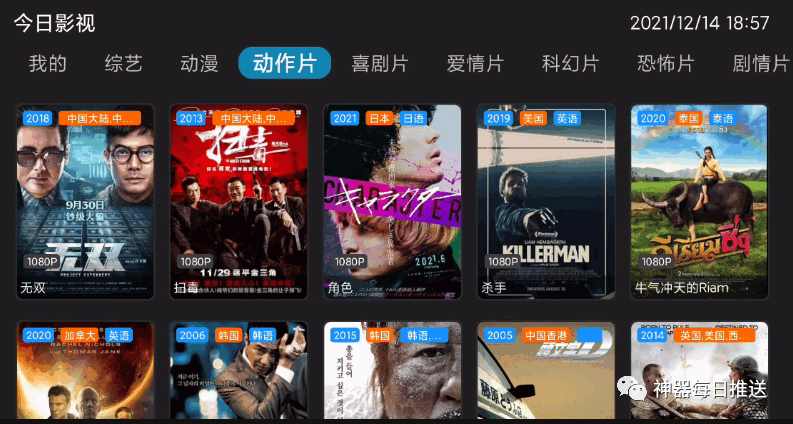
Task: Click the highlighted 动作片 tab
Action: click(285, 63)
